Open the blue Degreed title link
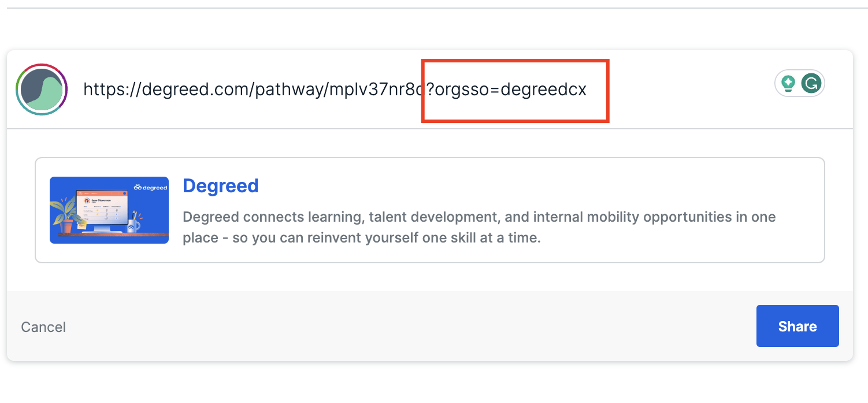Image resolution: width=868 pixels, height=403 pixels. point(220,186)
